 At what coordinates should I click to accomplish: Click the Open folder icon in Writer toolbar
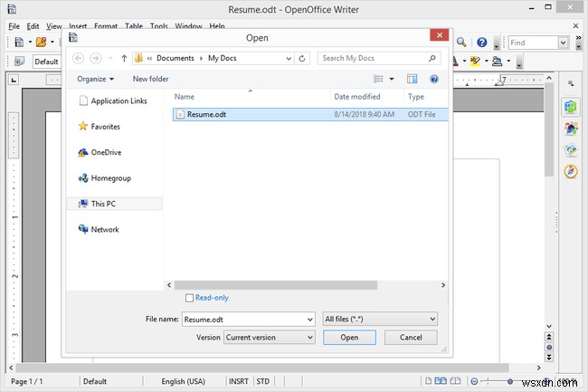tap(42, 42)
